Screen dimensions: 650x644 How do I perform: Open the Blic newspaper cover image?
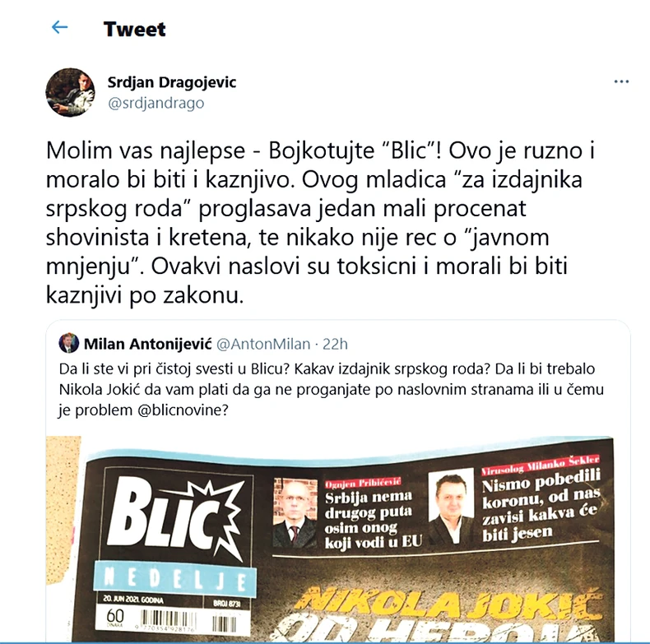(338, 539)
